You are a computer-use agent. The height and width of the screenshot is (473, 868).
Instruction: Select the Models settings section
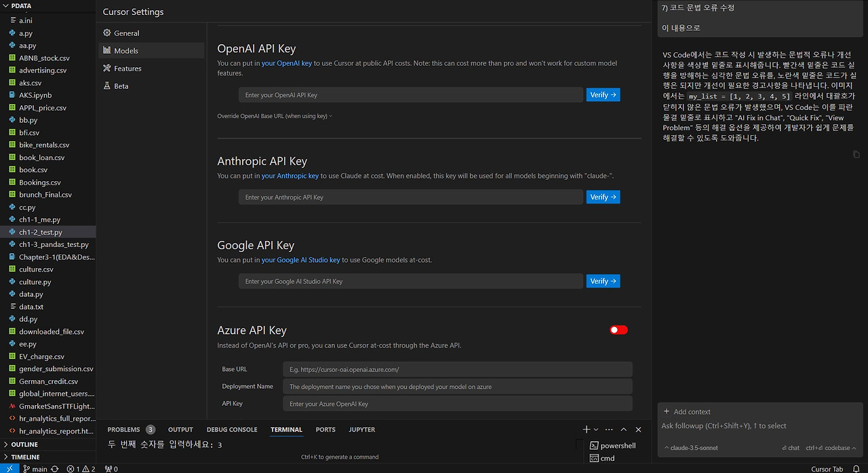tap(151, 50)
